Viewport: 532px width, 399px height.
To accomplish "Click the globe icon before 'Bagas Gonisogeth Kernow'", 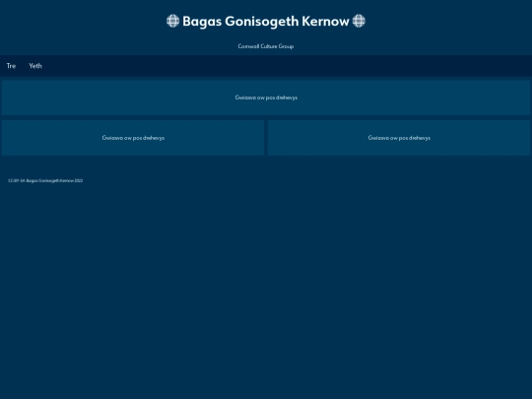I will pyautogui.click(x=173, y=21).
